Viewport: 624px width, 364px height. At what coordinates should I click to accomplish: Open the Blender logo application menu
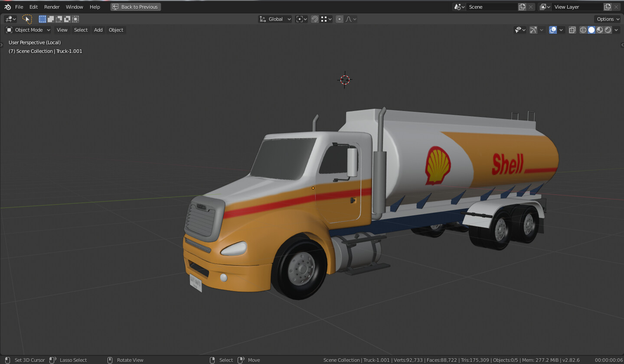click(7, 7)
